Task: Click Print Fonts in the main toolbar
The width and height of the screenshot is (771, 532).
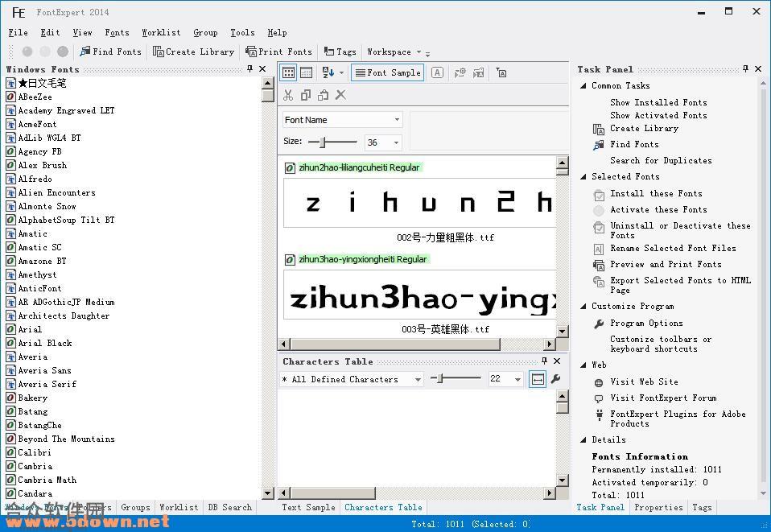Action: point(278,52)
